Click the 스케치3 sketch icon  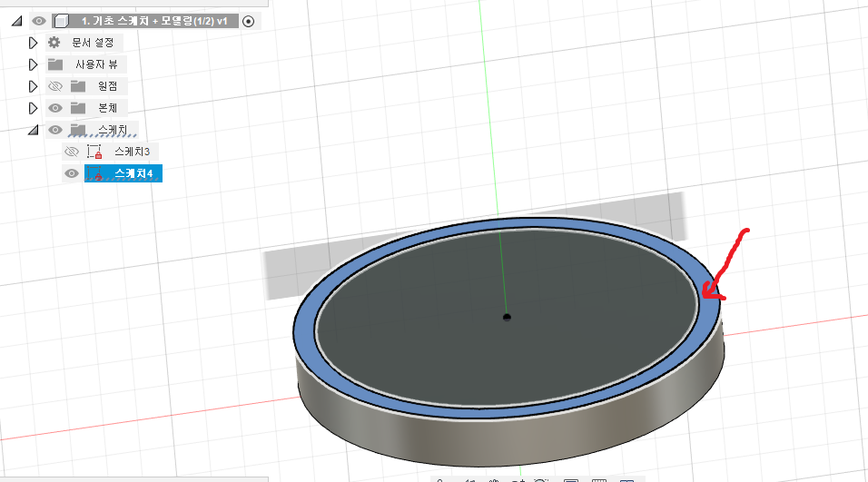[94, 152]
